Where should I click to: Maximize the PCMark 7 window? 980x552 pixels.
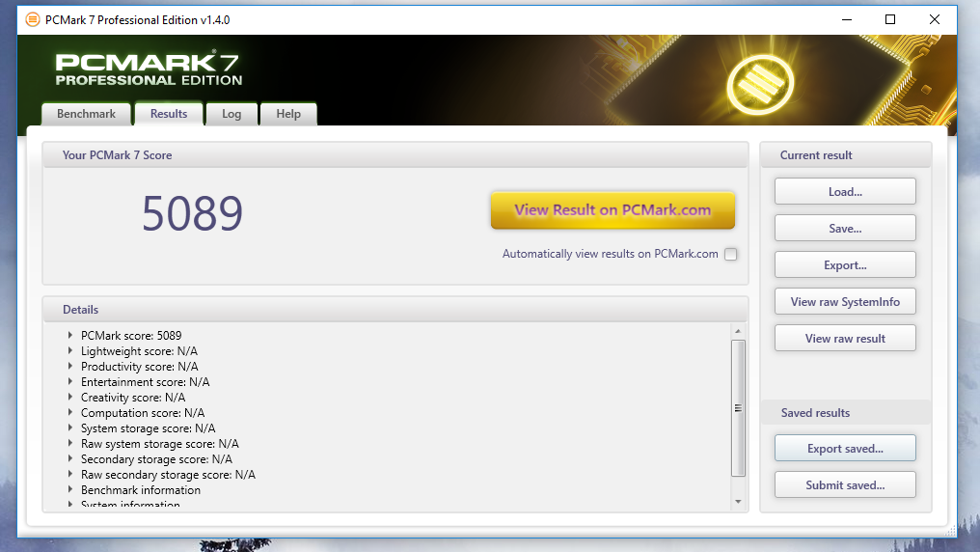click(890, 20)
